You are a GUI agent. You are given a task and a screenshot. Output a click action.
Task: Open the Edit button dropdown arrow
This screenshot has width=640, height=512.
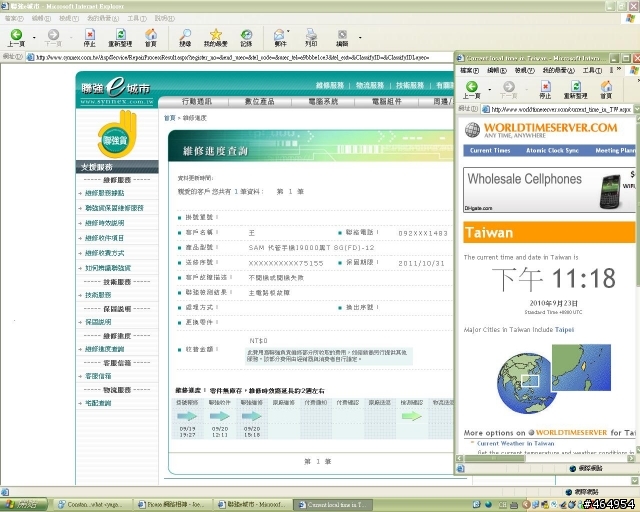tap(360, 38)
